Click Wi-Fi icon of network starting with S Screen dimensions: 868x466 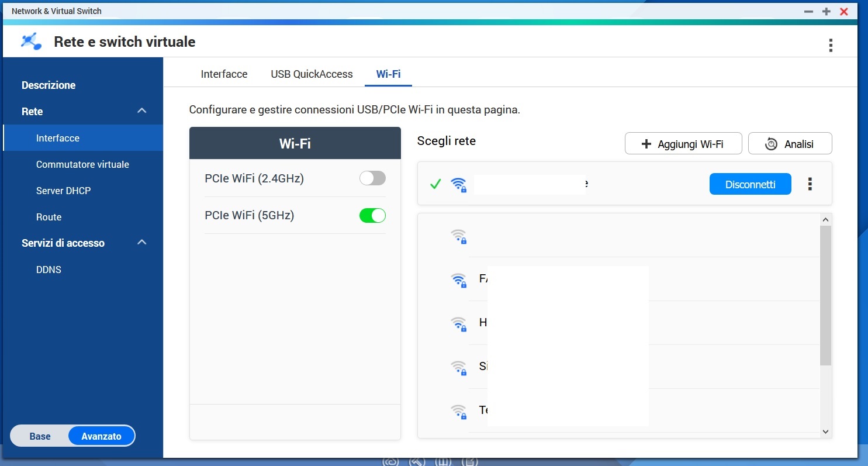pyautogui.click(x=458, y=367)
